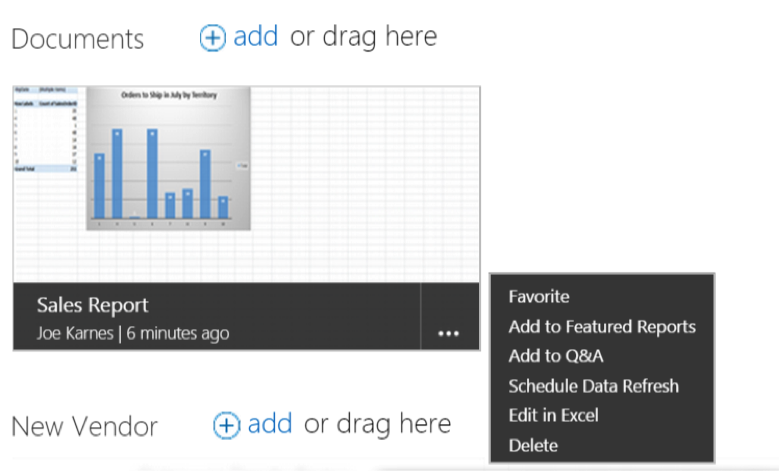The width and height of the screenshot is (780, 471).
Task: Click the plus icon beside Documents
Action: 213,38
